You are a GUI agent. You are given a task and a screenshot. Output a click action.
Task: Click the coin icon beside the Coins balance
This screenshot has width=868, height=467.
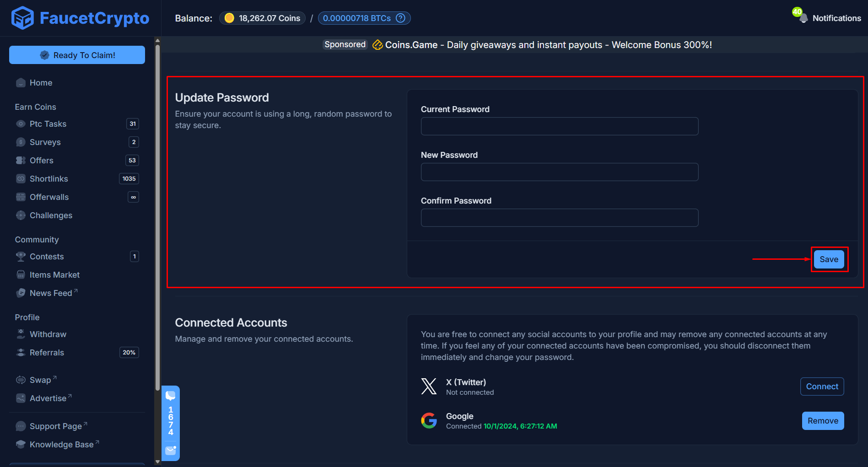(x=229, y=18)
